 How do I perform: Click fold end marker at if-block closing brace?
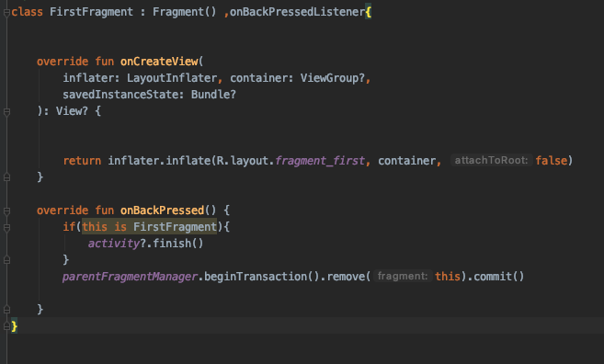point(6,260)
